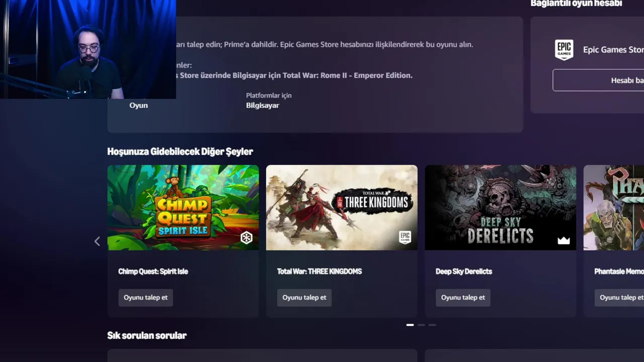644x362 pixels.
Task: Click the Bilgisayar platform value
Action: (x=263, y=106)
